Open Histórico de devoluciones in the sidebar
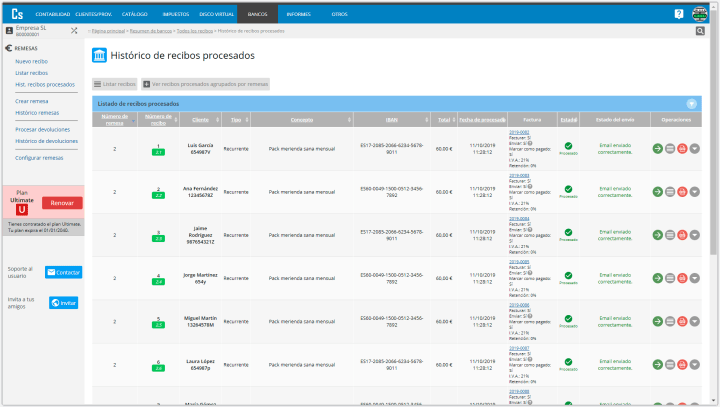 [x=46, y=141]
